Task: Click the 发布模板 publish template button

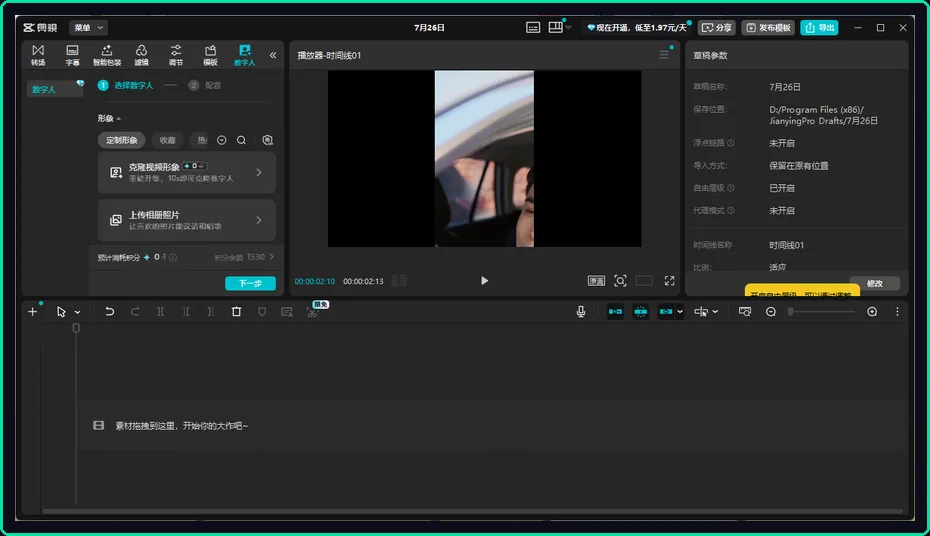Action: (x=768, y=27)
